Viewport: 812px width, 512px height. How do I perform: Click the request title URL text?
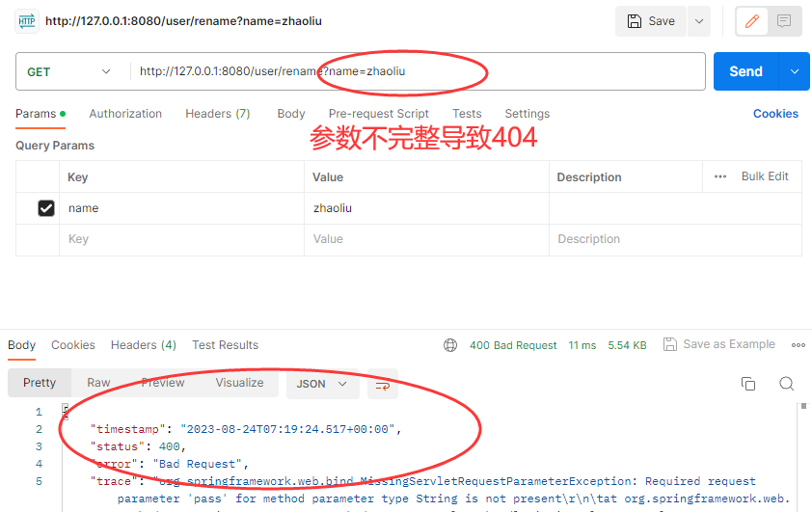[x=183, y=21]
